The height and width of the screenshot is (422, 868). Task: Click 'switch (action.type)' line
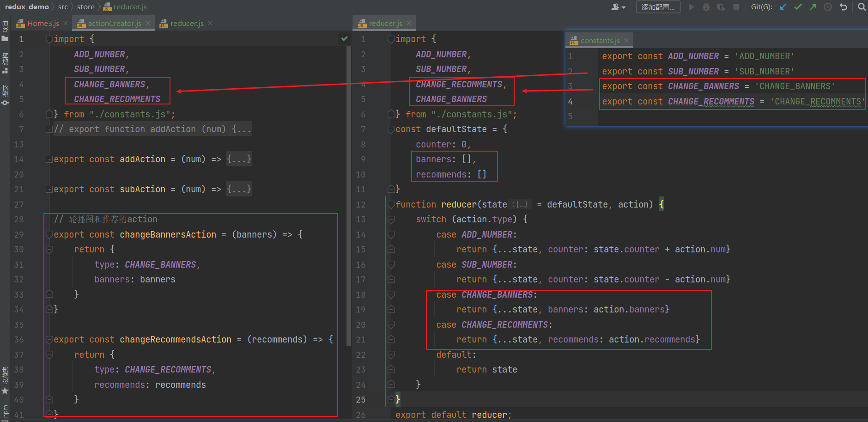click(x=472, y=220)
